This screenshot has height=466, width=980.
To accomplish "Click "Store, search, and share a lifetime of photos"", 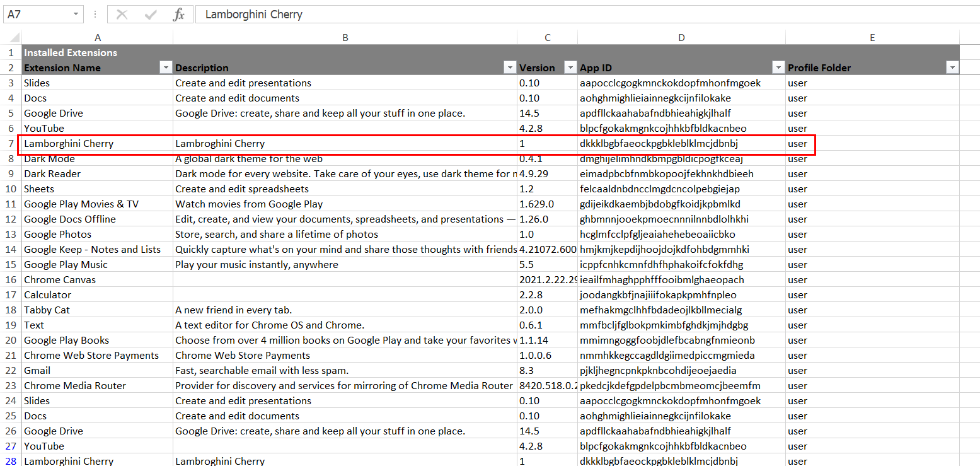I will point(345,234).
